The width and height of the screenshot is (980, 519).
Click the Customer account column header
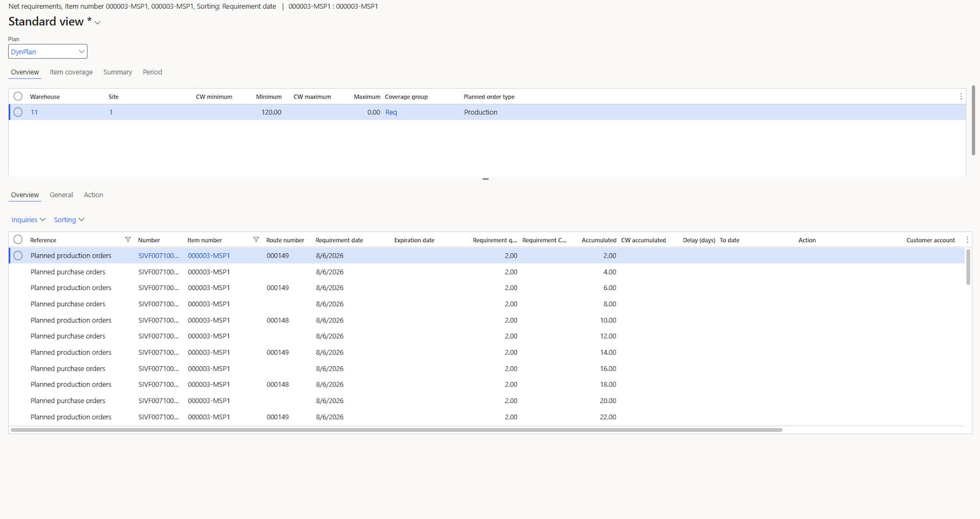pos(930,240)
